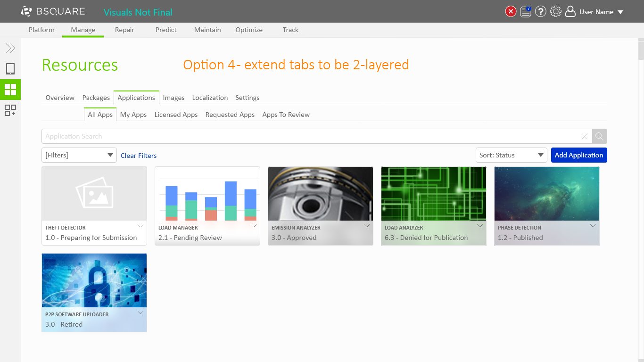Go to the Predict menu item
The image size is (644, 362).
(x=166, y=30)
